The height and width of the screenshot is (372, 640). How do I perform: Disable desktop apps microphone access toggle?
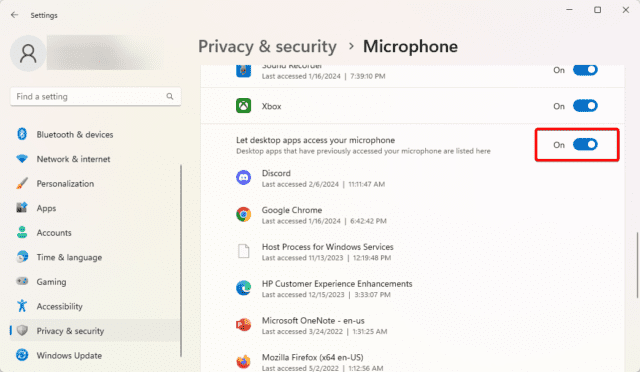tap(585, 145)
